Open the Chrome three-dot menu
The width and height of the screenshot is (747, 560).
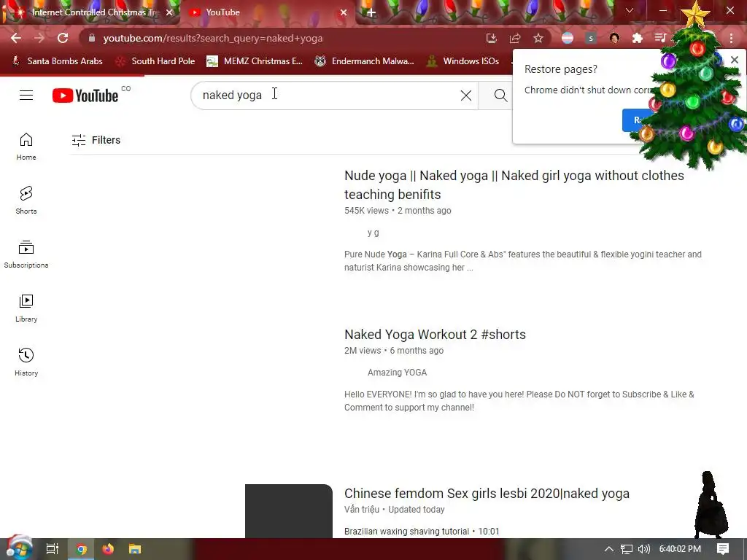point(731,38)
